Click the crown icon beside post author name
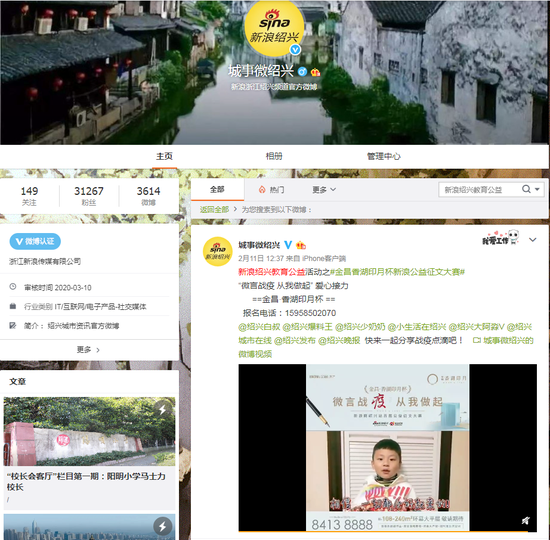550x540 pixels. (301, 245)
